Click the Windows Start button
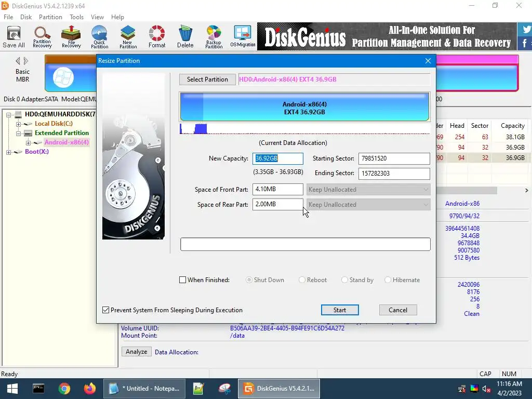The image size is (532, 399). [12, 389]
